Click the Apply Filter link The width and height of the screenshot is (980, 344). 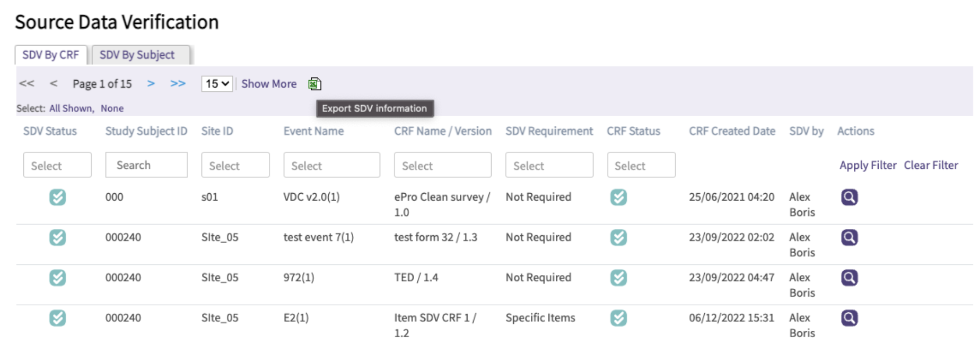coord(868,165)
